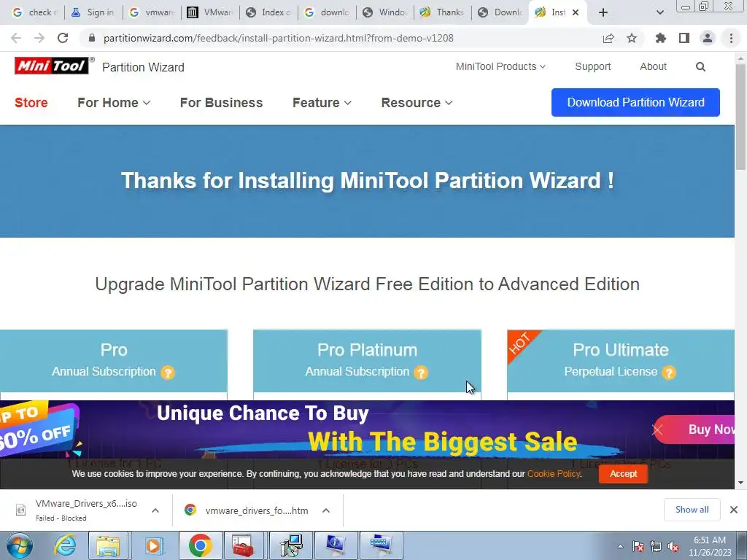Expand the Resource menu
Image resolution: width=747 pixels, height=560 pixels.
(417, 103)
